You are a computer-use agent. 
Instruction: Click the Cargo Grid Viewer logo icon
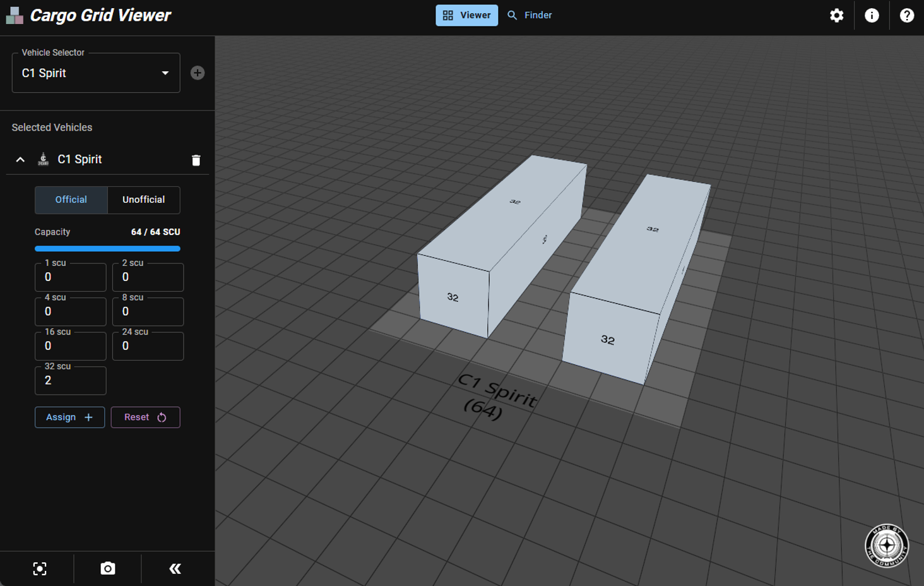15,15
